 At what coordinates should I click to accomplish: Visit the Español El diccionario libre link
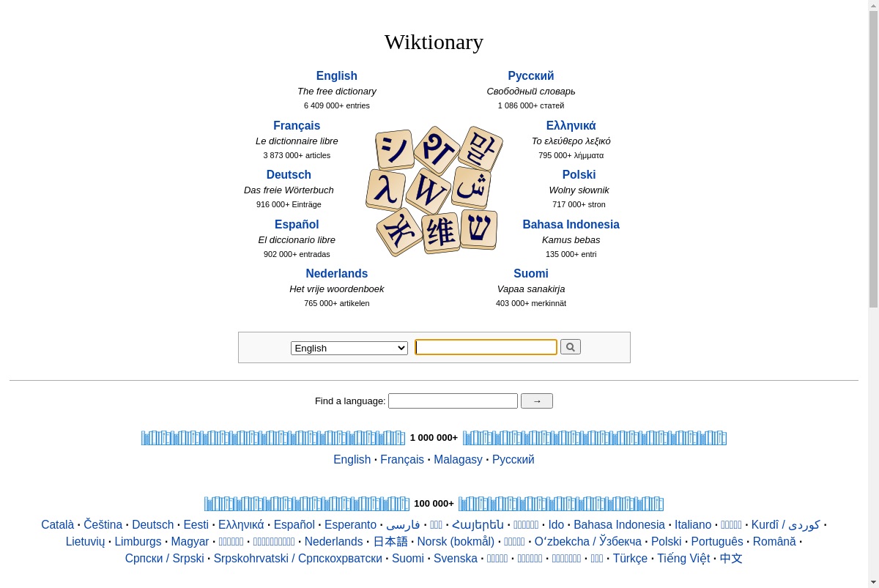[297, 225]
